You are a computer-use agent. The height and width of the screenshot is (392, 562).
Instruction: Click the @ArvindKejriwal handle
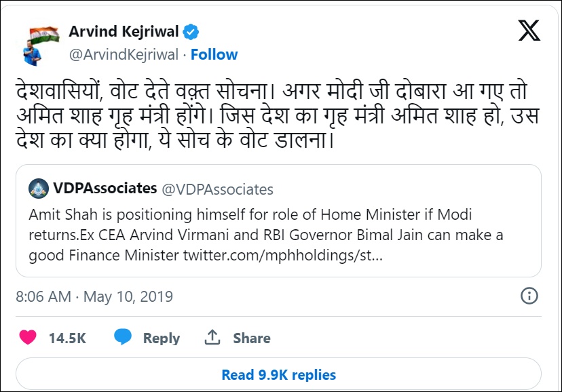pos(124,54)
